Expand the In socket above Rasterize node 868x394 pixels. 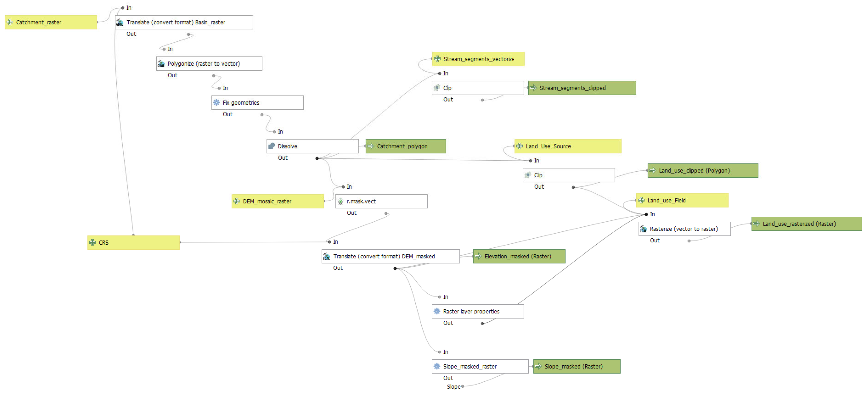[646, 215]
